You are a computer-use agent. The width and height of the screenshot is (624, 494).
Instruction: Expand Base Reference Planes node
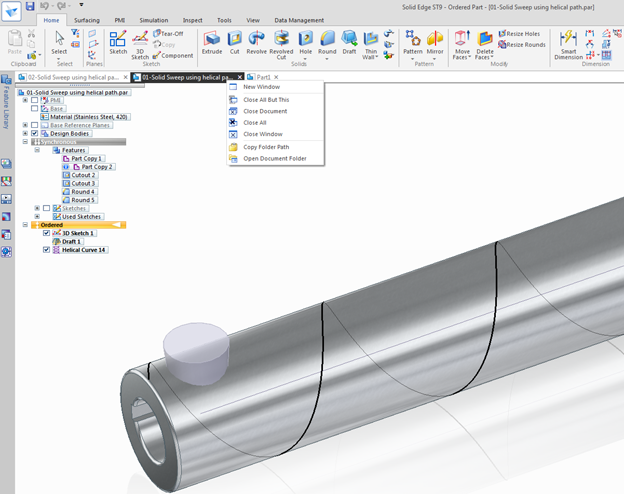point(25,125)
